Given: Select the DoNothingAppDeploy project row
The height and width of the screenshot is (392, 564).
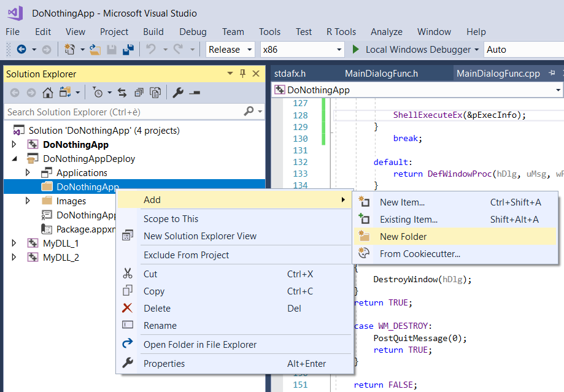Looking at the screenshot, I should (x=134, y=159).
